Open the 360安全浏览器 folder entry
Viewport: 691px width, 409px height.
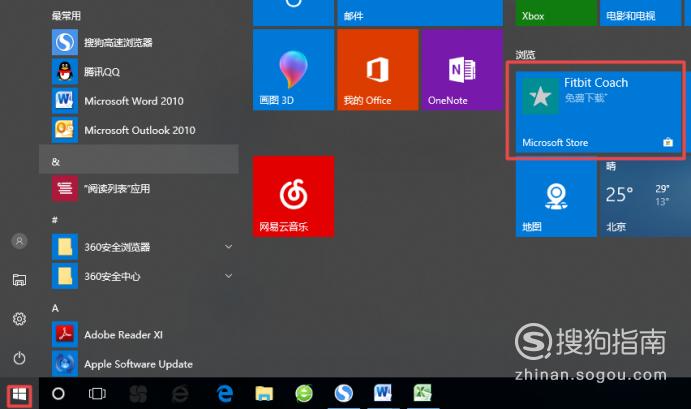(139, 247)
